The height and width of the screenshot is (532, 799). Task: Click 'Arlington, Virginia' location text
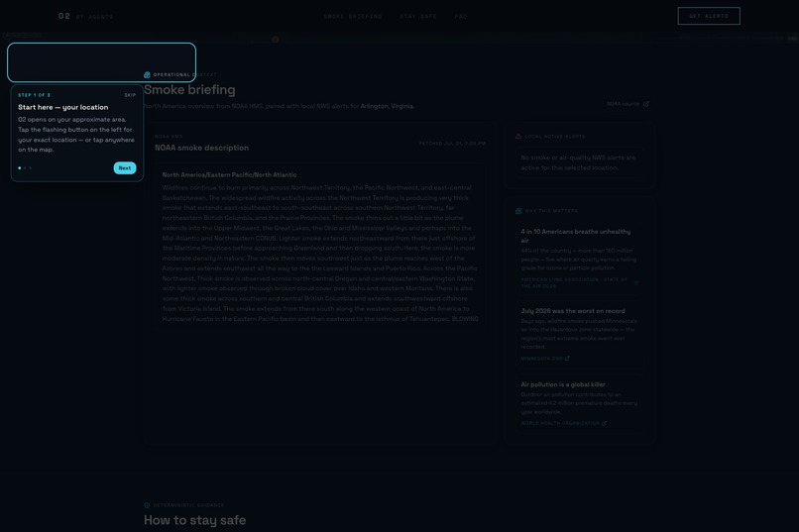click(x=387, y=106)
